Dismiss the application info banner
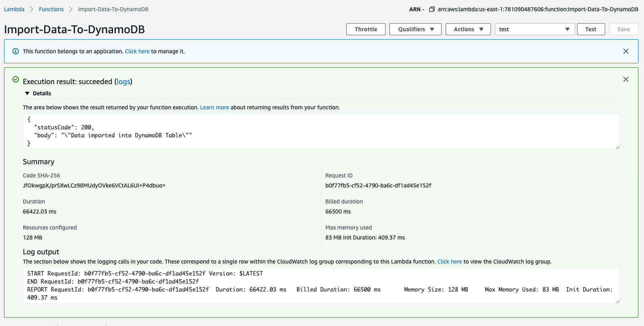Image resolution: width=644 pixels, height=326 pixels. [x=626, y=51]
